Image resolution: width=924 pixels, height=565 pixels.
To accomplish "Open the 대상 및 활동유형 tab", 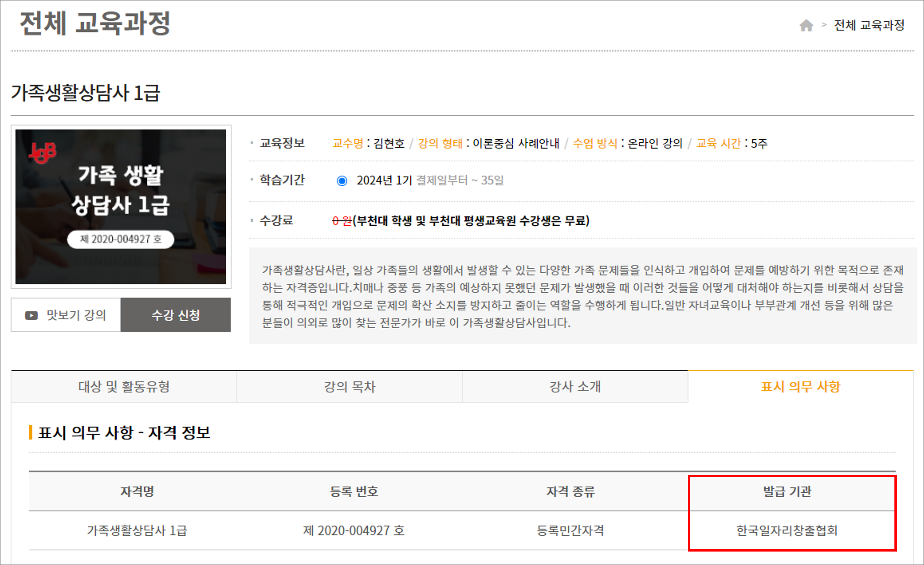I will (x=124, y=387).
